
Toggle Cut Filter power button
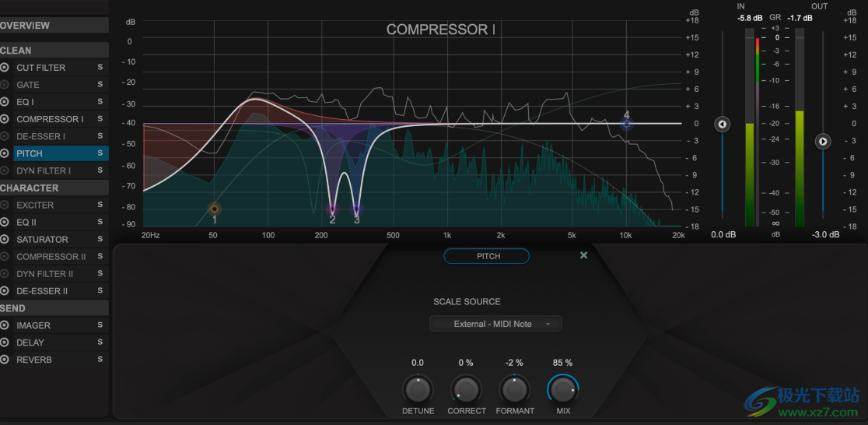(5, 68)
